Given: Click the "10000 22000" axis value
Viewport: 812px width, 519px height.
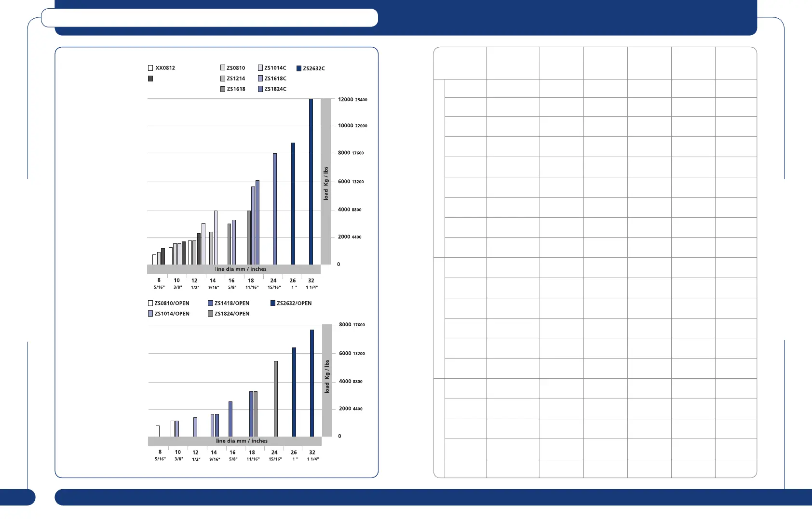Looking at the screenshot, I should click(352, 126).
